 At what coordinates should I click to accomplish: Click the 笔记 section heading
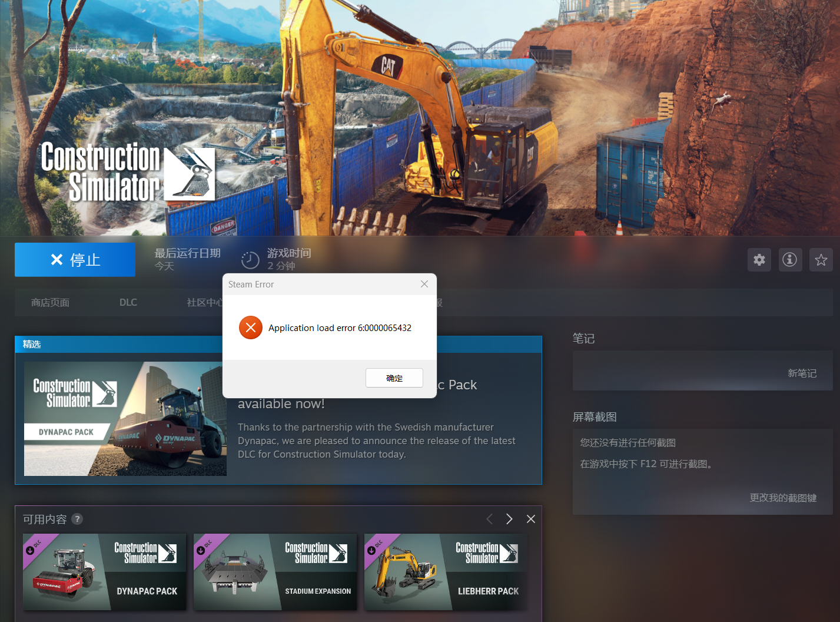point(584,339)
